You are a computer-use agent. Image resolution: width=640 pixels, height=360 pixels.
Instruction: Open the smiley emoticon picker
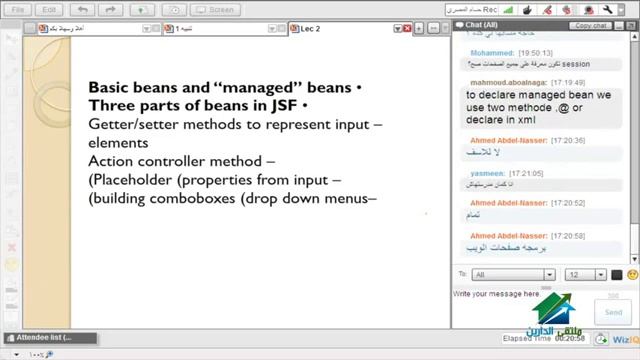coord(633,275)
